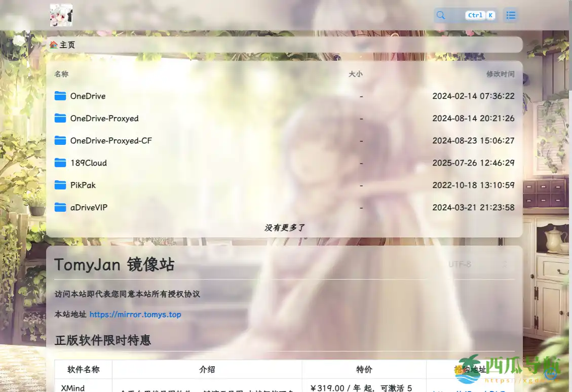Open the OneDrive-Proxyed folder

tap(104, 118)
